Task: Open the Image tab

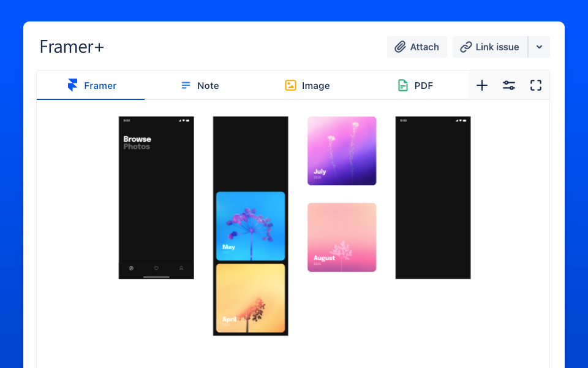Action: point(307,85)
